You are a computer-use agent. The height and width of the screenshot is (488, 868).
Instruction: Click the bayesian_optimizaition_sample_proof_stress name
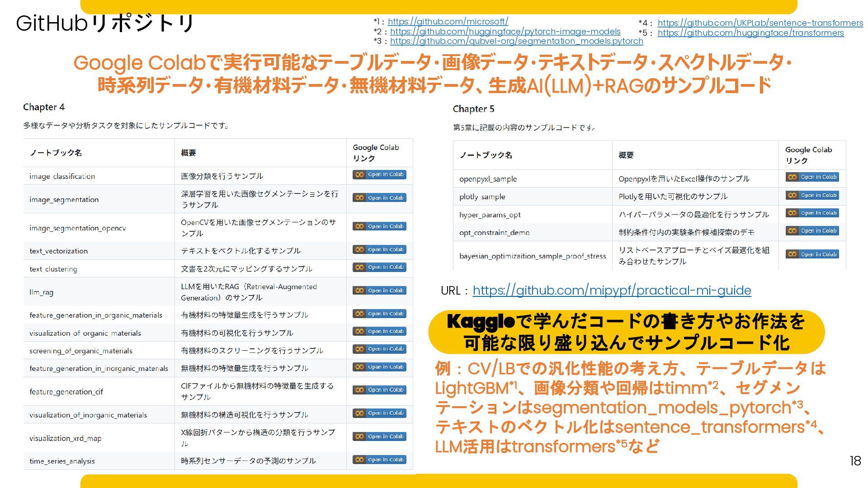532,256
